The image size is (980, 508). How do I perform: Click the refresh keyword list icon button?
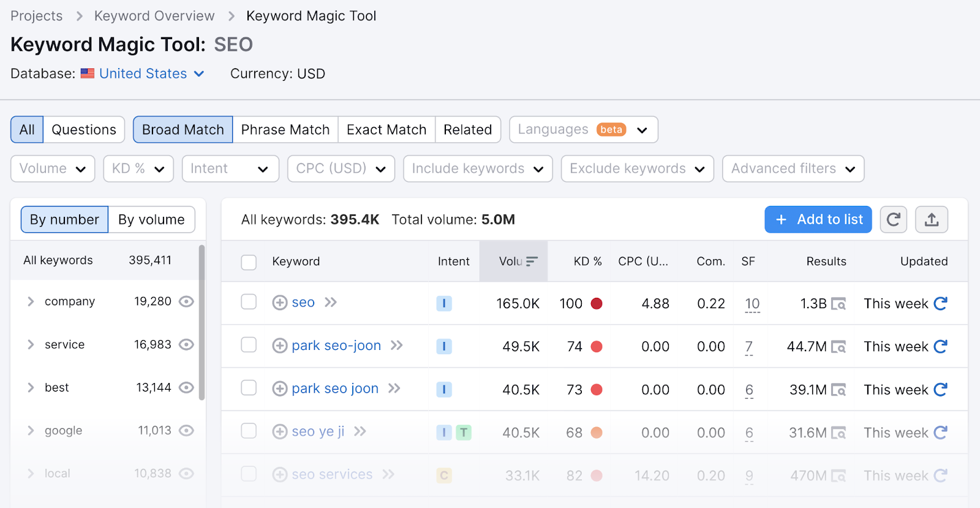(x=893, y=219)
